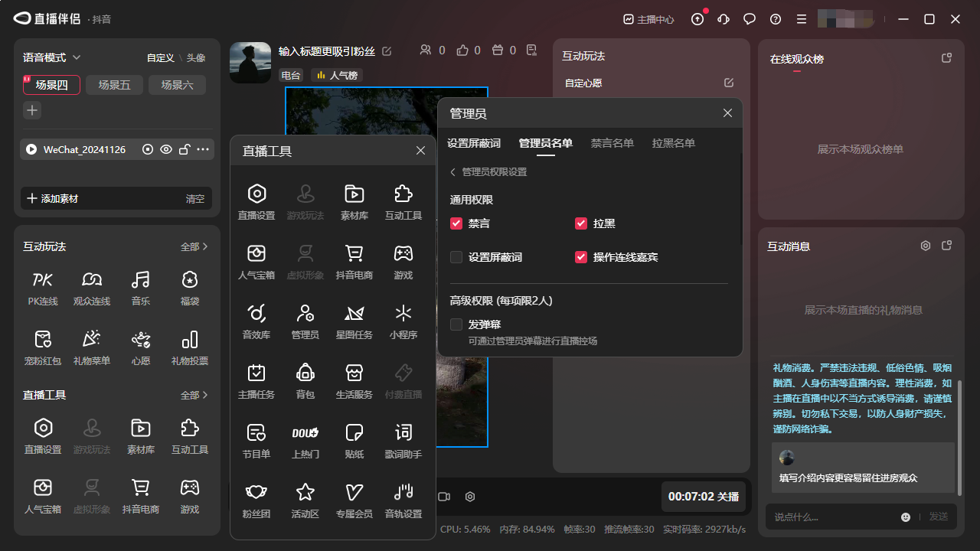Toggle visibility eye of WeChat_20241126 source
This screenshot has width=980, height=551.
166,149
